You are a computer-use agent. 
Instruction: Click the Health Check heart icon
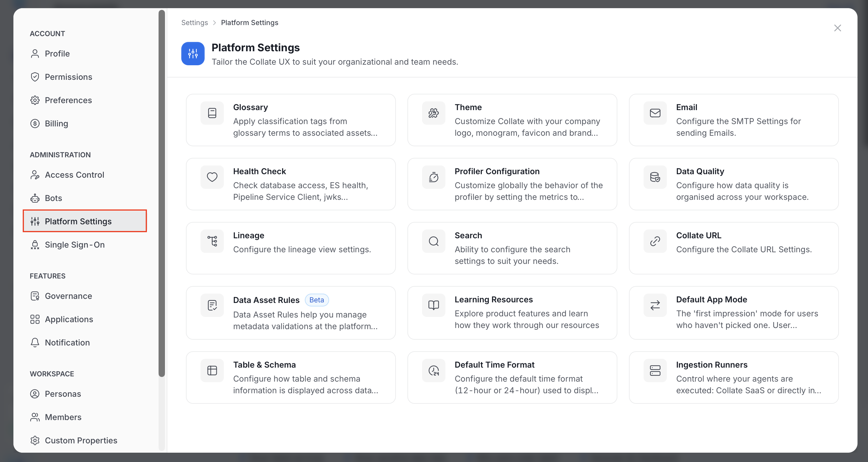[212, 177]
